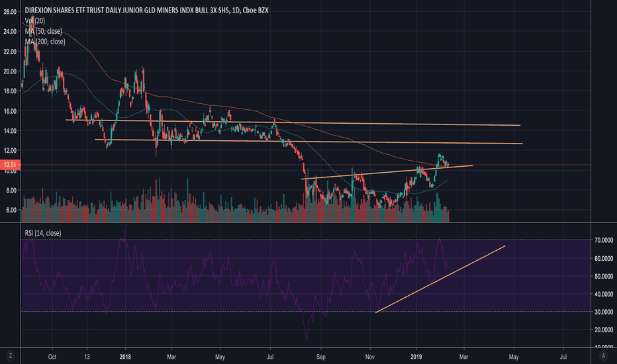Select the MA (50, close) legend label

[43, 31]
